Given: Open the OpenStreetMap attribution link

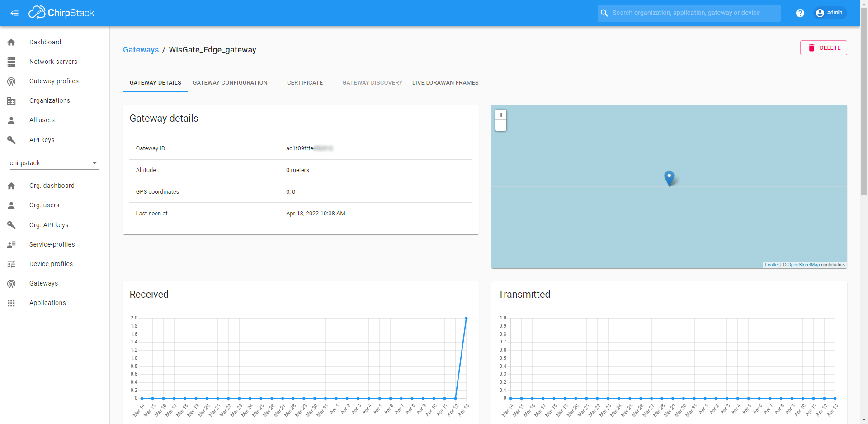Looking at the screenshot, I should pos(803,265).
